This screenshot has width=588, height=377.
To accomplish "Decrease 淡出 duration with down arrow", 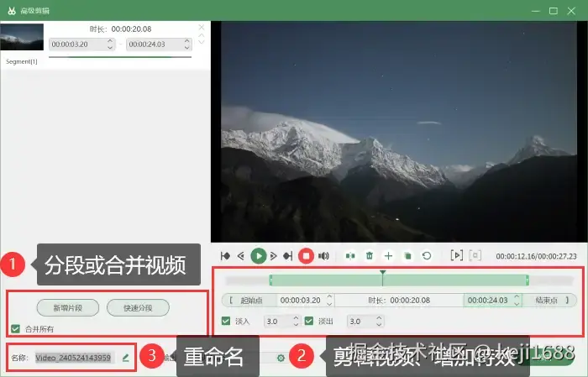I will coord(379,324).
